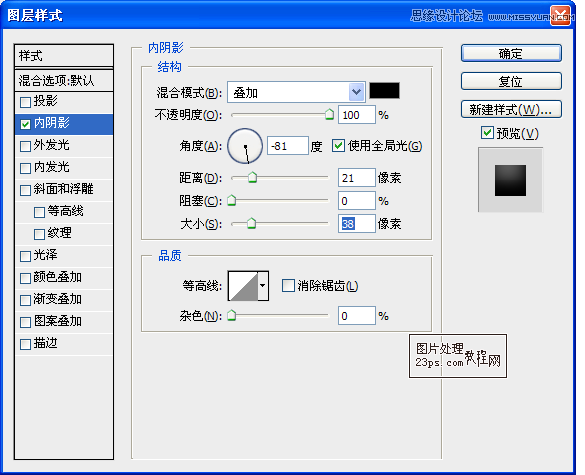Image resolution: width=585 pixels, height=475 pixels.
Task: Click the 距离 distance slider handle
Action: coord(253,177)
